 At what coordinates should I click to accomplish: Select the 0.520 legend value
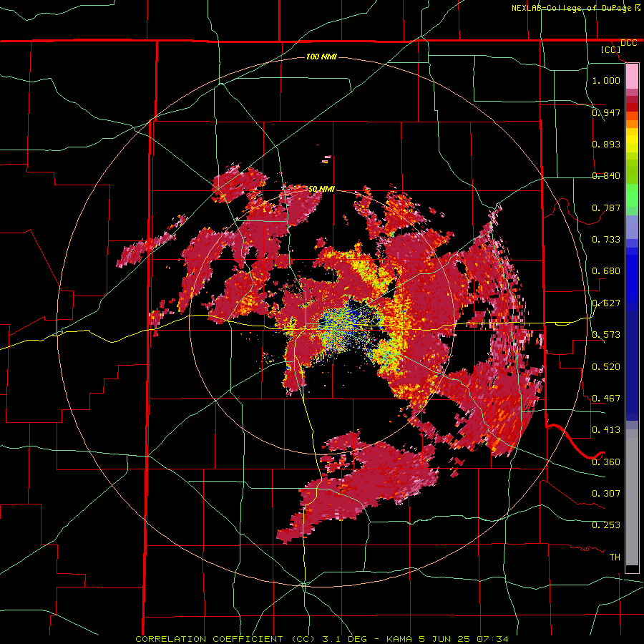coord(606,366)
